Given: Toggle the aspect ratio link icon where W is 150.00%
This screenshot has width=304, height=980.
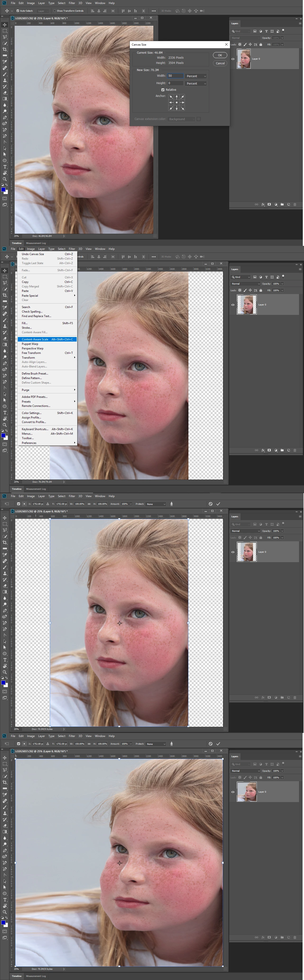Looking at the screenshot, I should (89, 743).
